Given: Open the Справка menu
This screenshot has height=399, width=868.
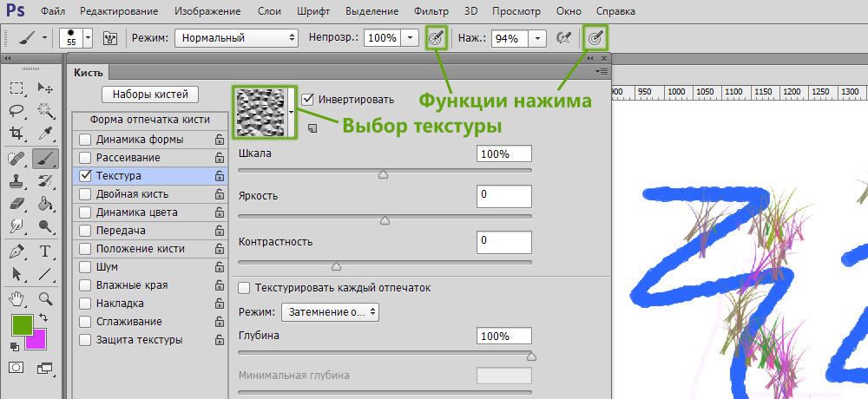Looking at the screenshot, I should pyautogui.click(x=615, y=11).
